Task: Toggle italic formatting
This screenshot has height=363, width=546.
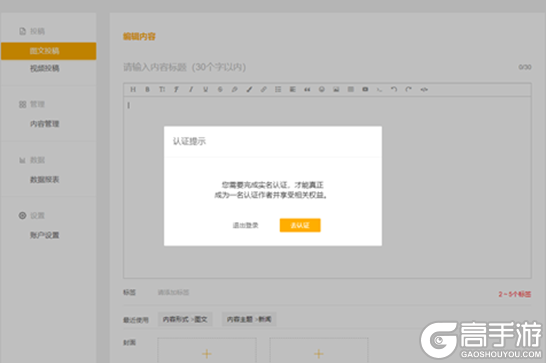Action: pyautogui.click(x=191, y=90)
